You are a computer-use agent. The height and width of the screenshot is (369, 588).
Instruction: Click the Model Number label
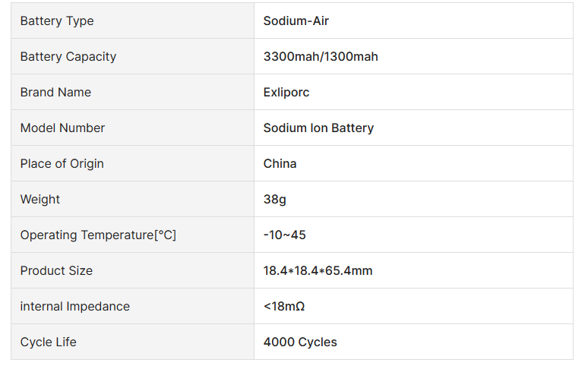62,128
